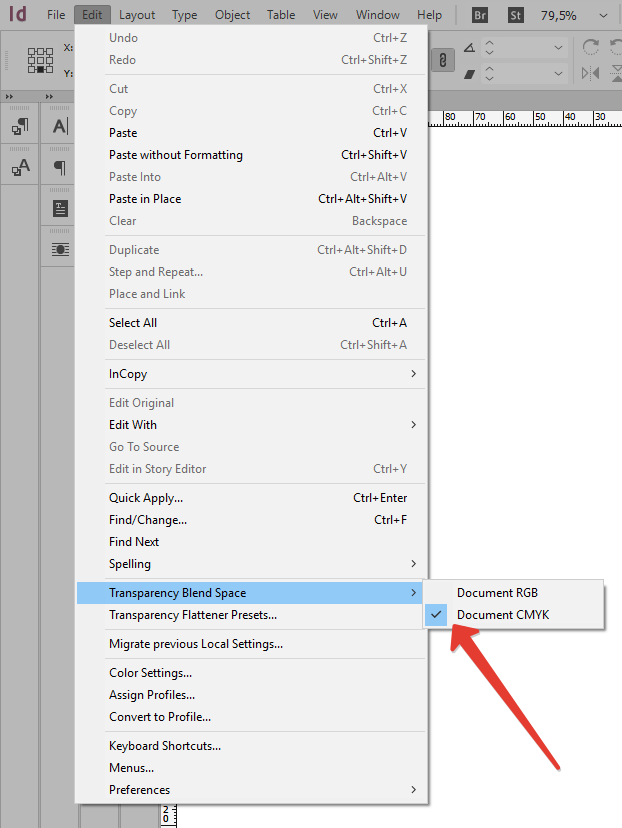The width and height of the screenshot is (622, 828).
Task: Increase rotation angle with stepper
Action: (x=489, y=44)
